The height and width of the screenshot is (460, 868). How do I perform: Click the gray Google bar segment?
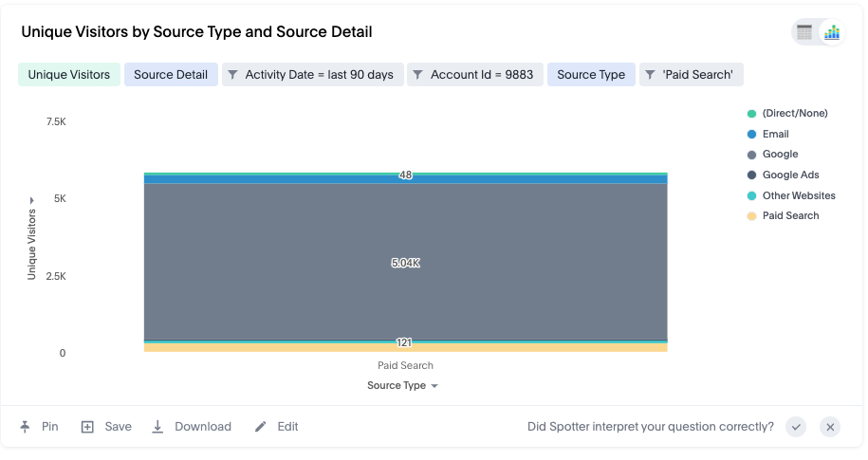coord(405,261)
